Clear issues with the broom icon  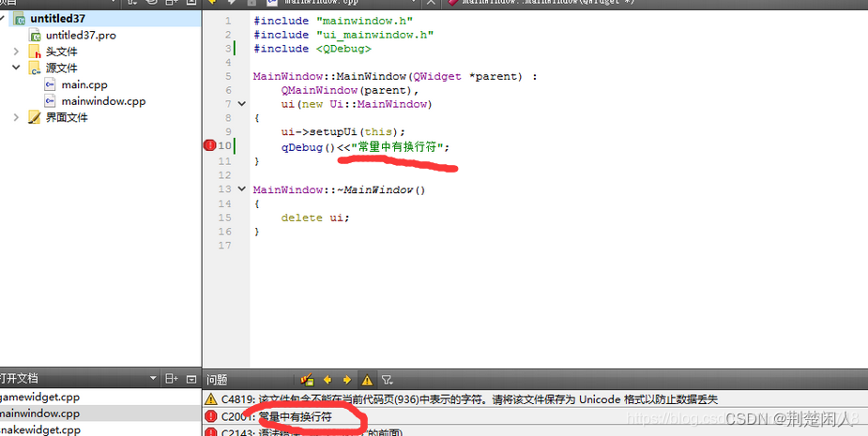tap(307, 380)
